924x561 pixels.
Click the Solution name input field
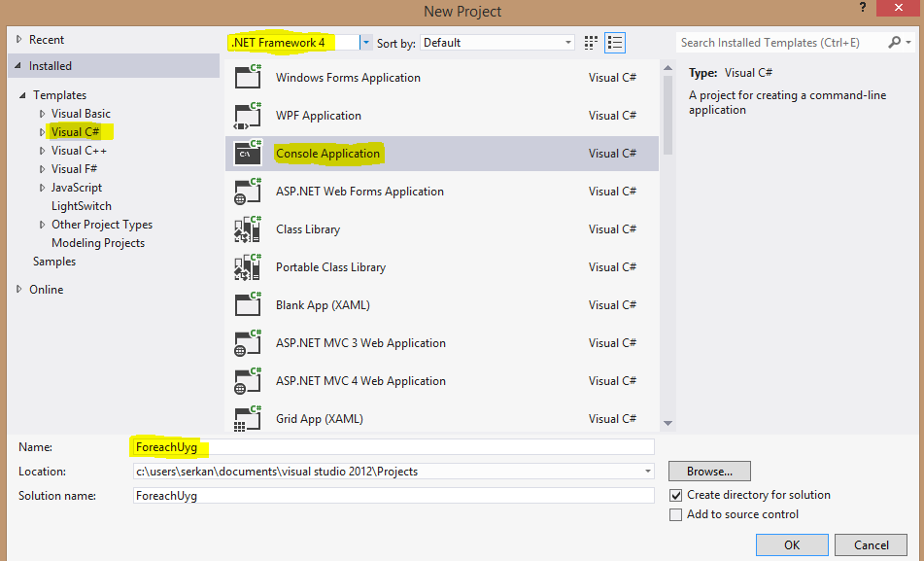pos(394,496)
